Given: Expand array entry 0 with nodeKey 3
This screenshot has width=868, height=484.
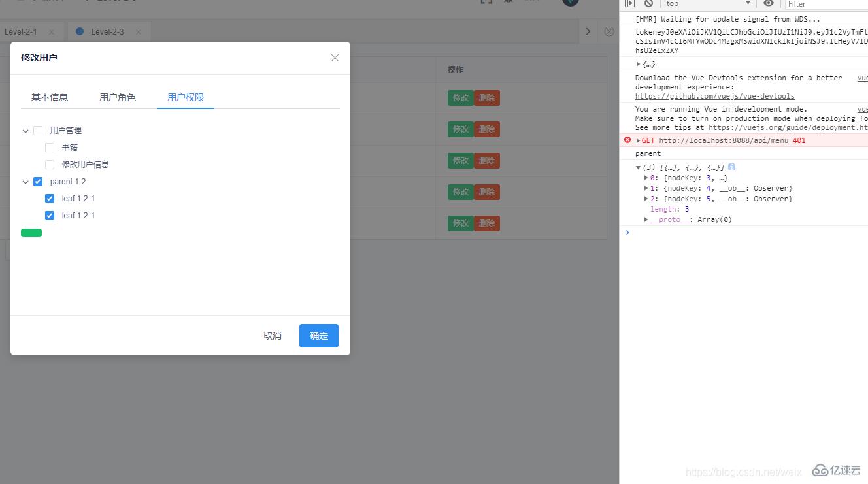Looking at the screenshot, I should pos(646,178).
